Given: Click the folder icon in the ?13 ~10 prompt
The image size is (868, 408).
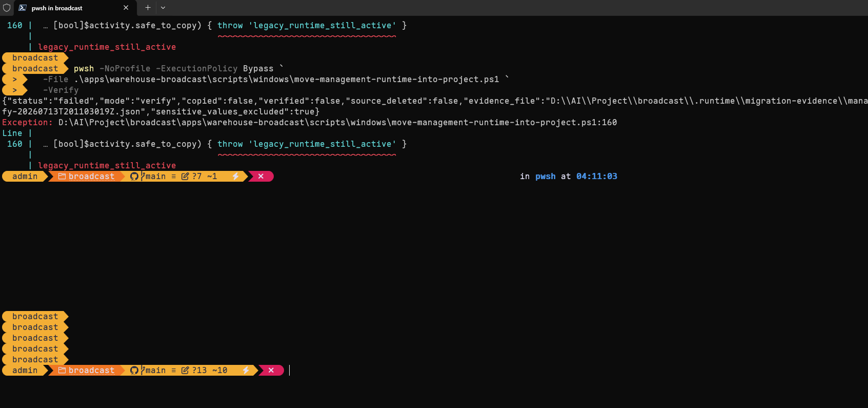Looking at the screenshot, I should point(62,370).
